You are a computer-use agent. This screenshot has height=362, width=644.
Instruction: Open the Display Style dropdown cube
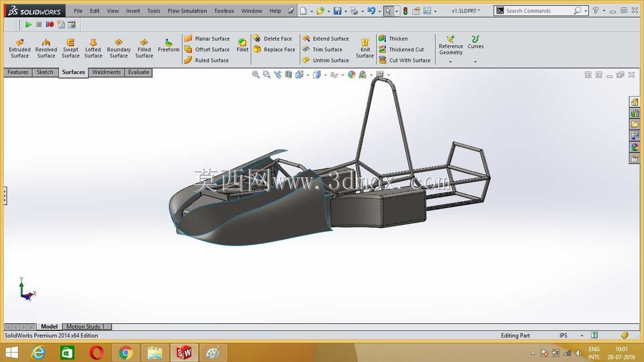click(317, 74)
